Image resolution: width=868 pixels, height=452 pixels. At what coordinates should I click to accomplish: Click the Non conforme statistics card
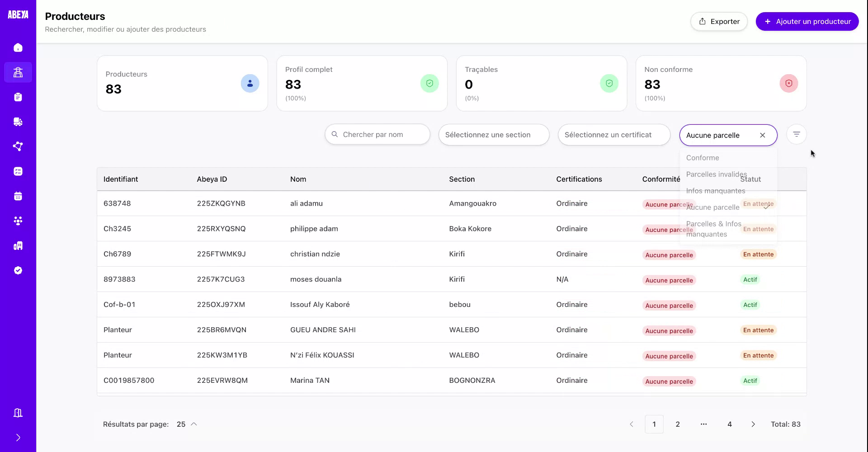[721, 84]
